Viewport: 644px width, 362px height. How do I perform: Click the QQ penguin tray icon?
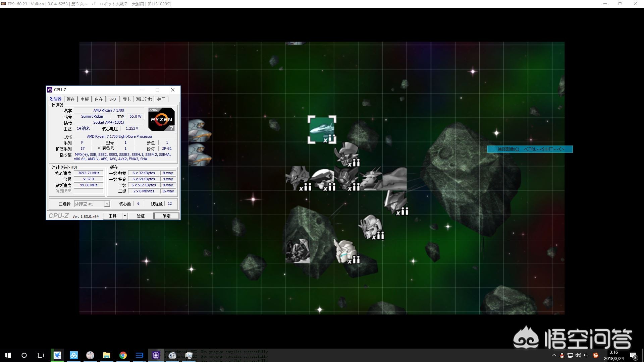562,355
